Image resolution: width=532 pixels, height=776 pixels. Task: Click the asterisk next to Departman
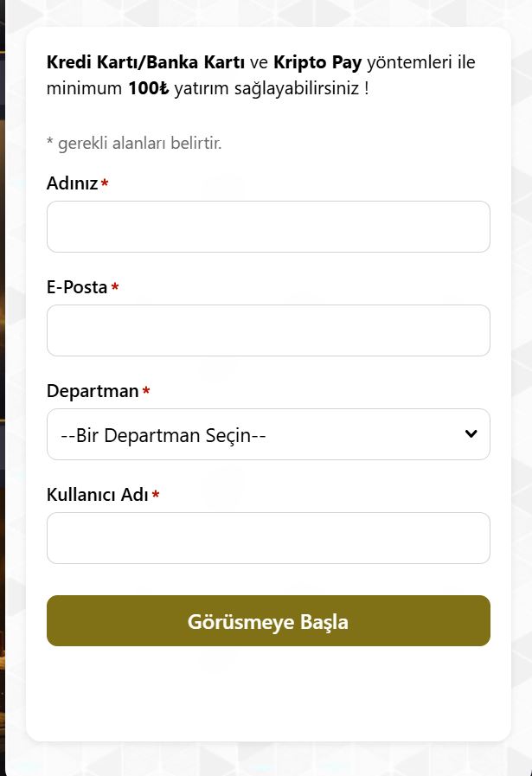point(146,390)
